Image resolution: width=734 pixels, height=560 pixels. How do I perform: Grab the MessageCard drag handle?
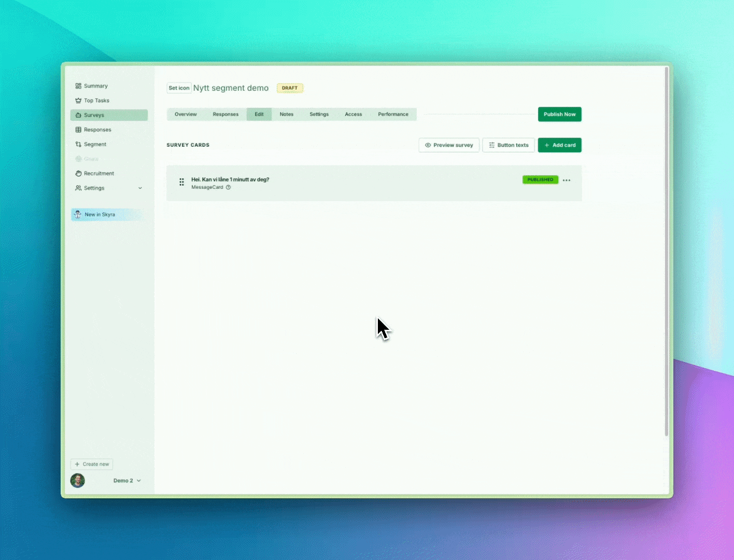tap(181, 182)
